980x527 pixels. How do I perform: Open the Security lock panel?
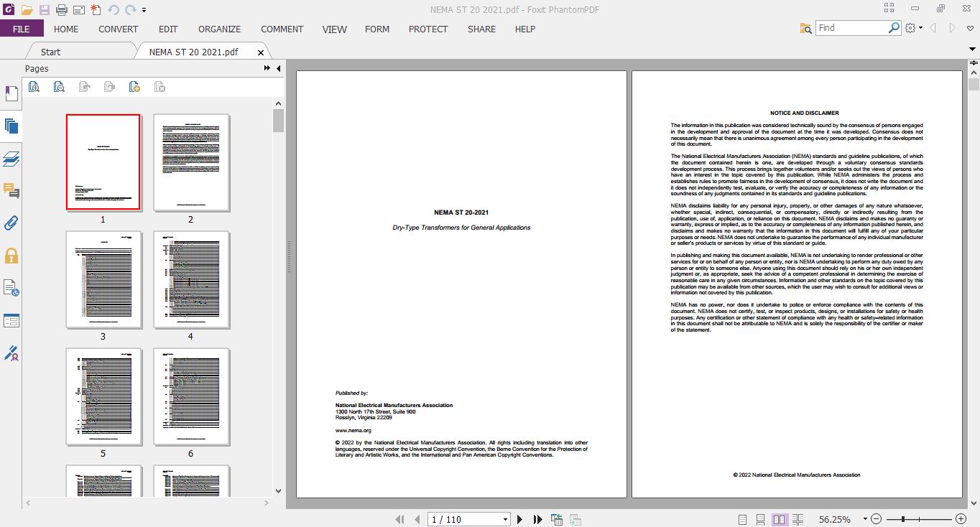point(11,256)
